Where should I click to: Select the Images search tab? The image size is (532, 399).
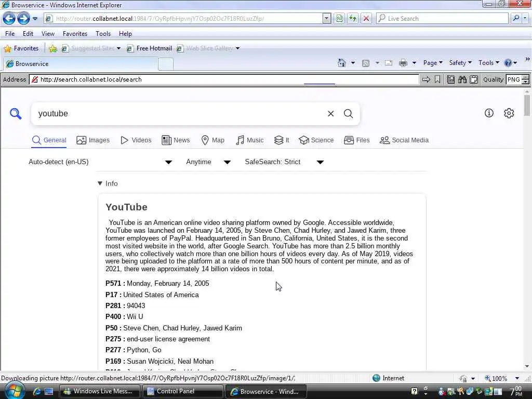[93, 140]
